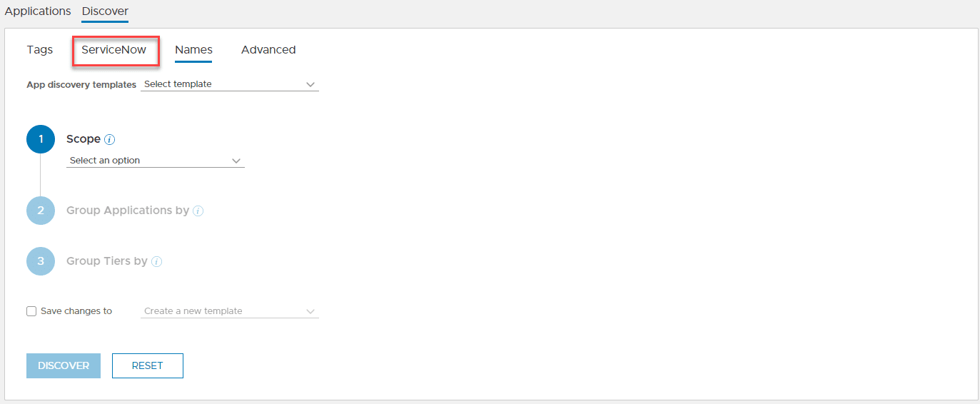Click the step 3 circle marker
This screenshot has height=404, width=980.
(x=41, y=261)
